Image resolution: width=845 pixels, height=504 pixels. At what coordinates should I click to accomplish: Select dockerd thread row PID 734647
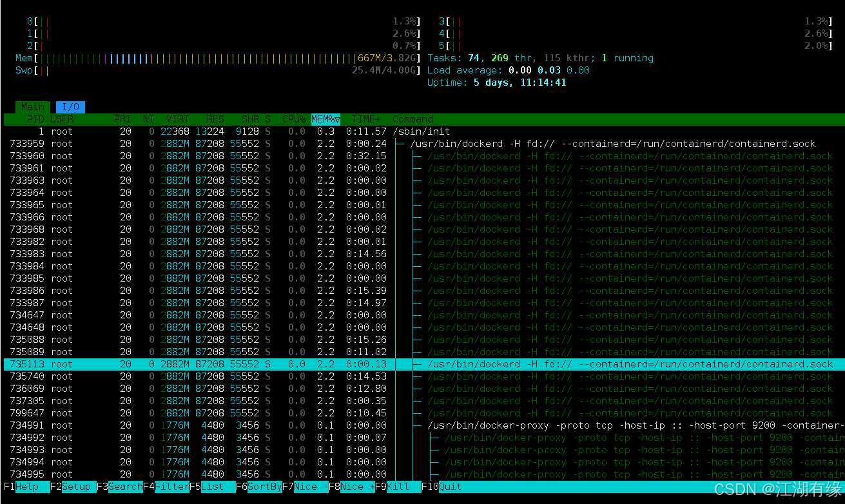pos(423,315)
